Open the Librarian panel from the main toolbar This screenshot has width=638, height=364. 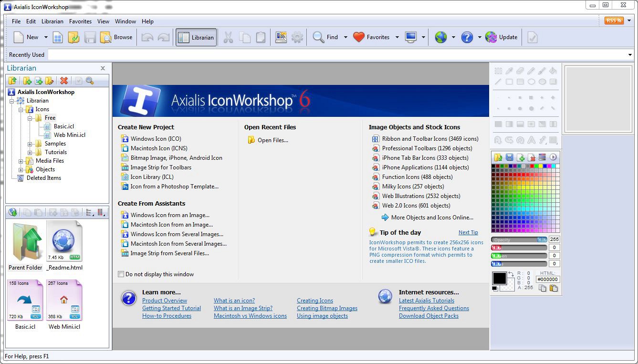[196, 37]
